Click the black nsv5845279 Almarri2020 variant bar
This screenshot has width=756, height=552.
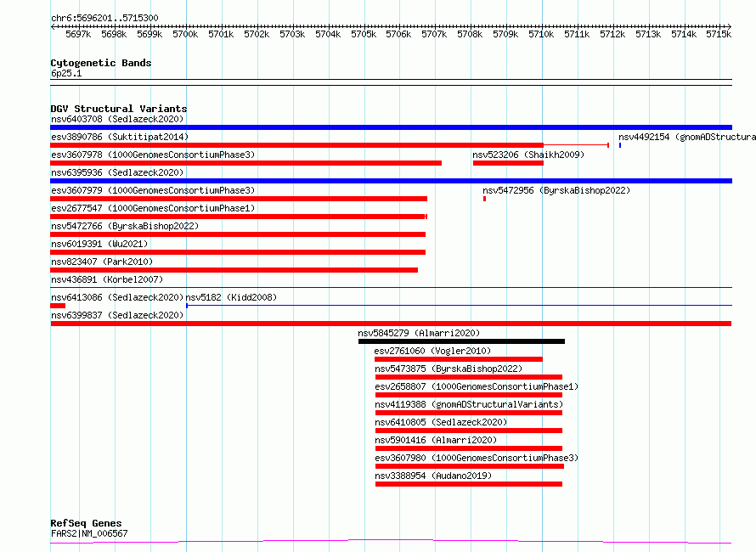pos(461,341)
